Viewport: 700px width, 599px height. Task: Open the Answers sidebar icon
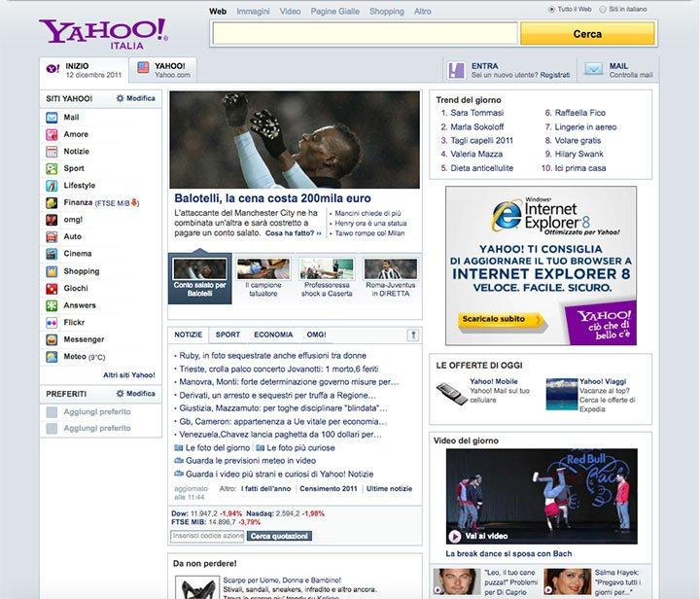point(52,305)
